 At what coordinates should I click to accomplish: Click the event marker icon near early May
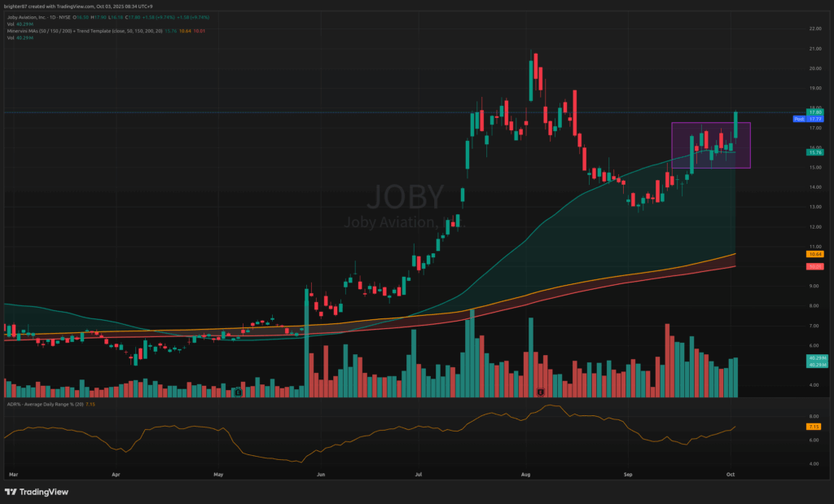(x=237, y=392)
